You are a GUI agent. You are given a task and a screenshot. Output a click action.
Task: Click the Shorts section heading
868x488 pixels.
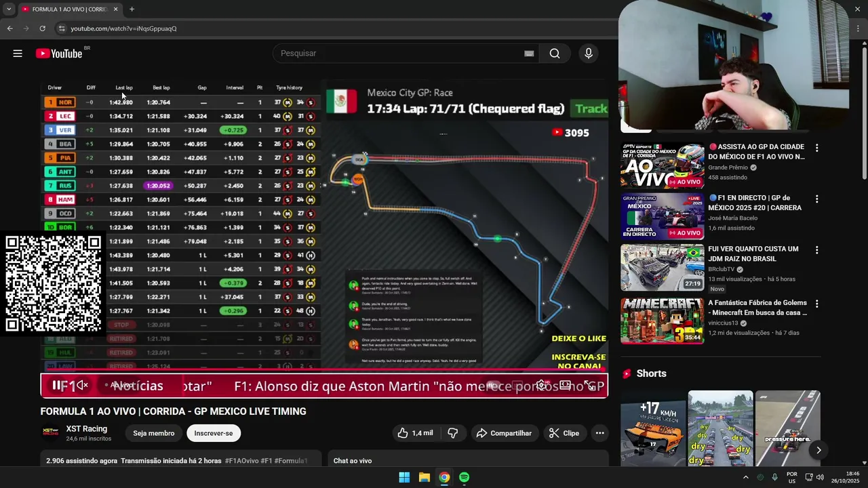[x=651, y=373]
